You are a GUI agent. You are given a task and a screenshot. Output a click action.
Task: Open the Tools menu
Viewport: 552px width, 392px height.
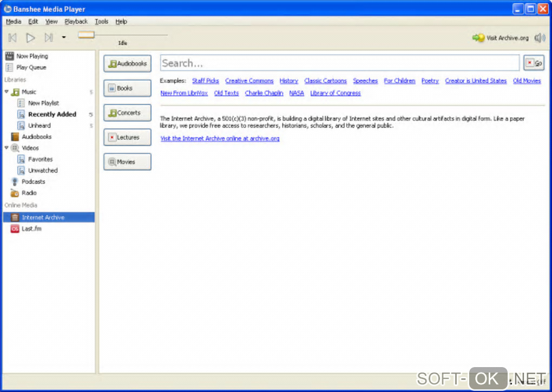tap(101, 22)
